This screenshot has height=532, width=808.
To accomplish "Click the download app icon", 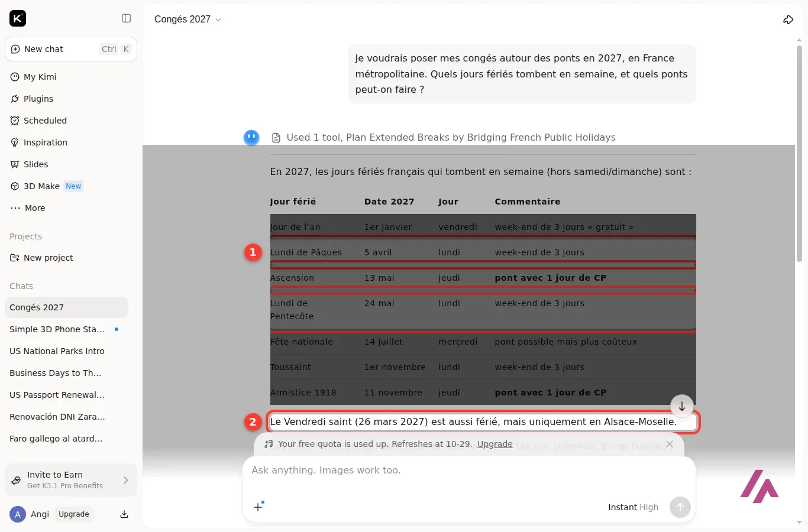I will pyautogui.click(x=124, y=514).
